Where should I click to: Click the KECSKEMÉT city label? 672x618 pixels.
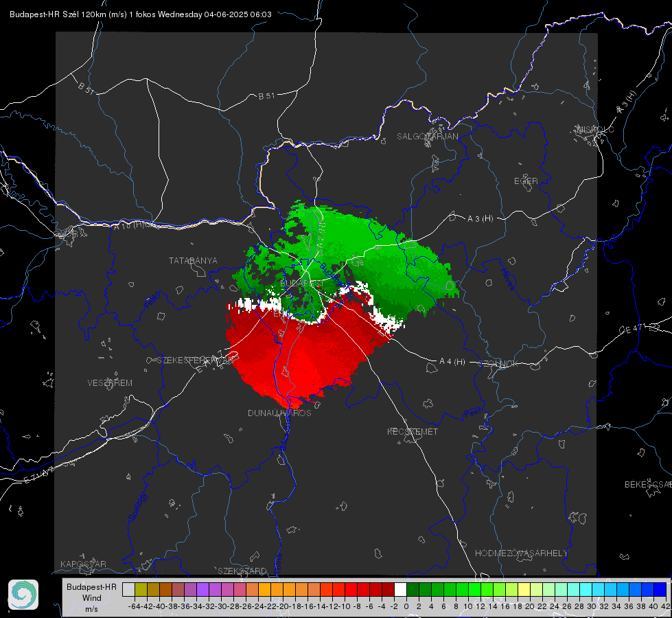click(413, 431)
